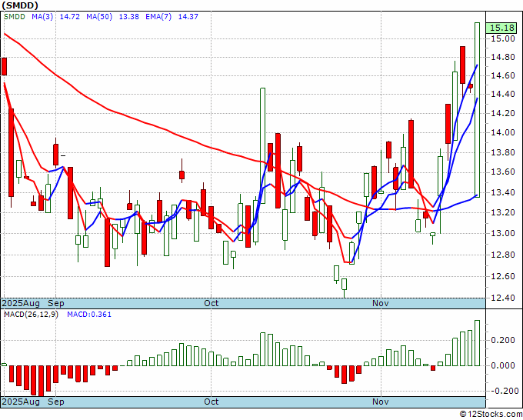Click Sep on price chart time axis
The width and height of the screenshot is (523, 420).
(x=55, y=303)
